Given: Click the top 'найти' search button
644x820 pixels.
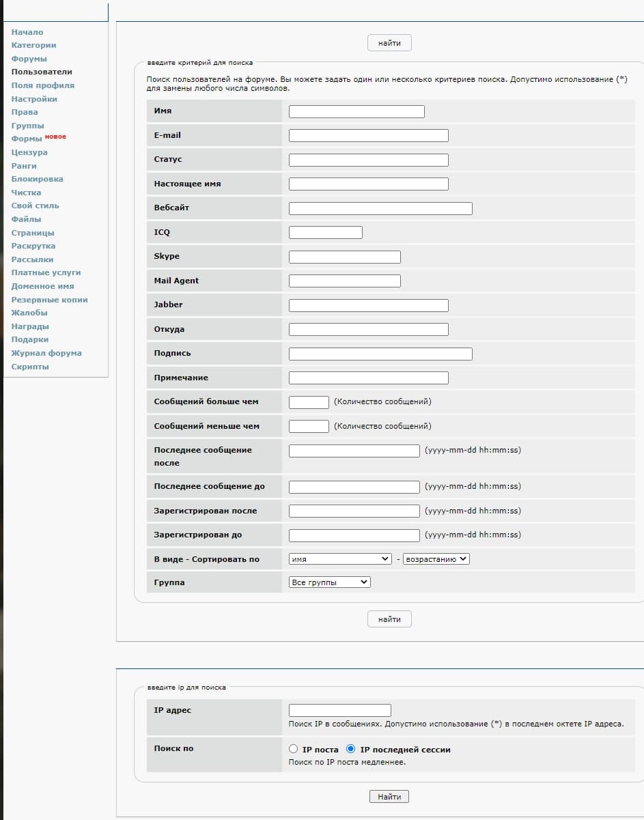Looking at the screenshot, I should tap(389, 43).
